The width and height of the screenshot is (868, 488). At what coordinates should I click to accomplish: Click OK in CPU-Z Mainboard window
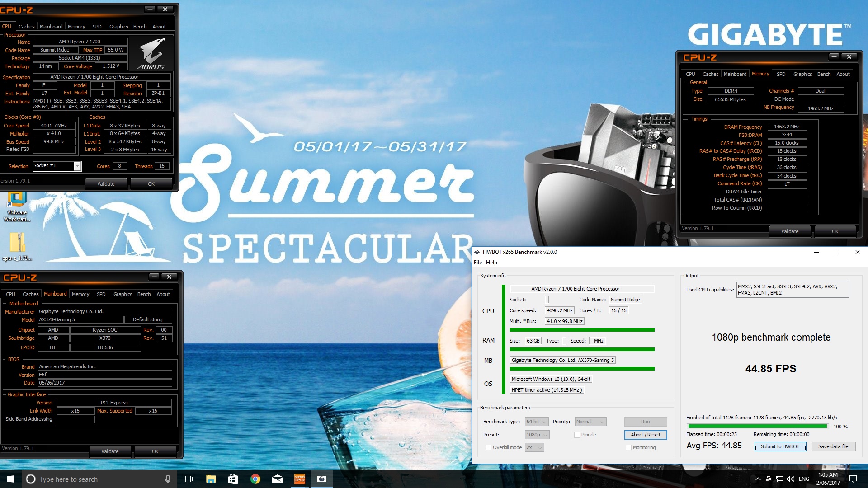[x=155, y=451]
